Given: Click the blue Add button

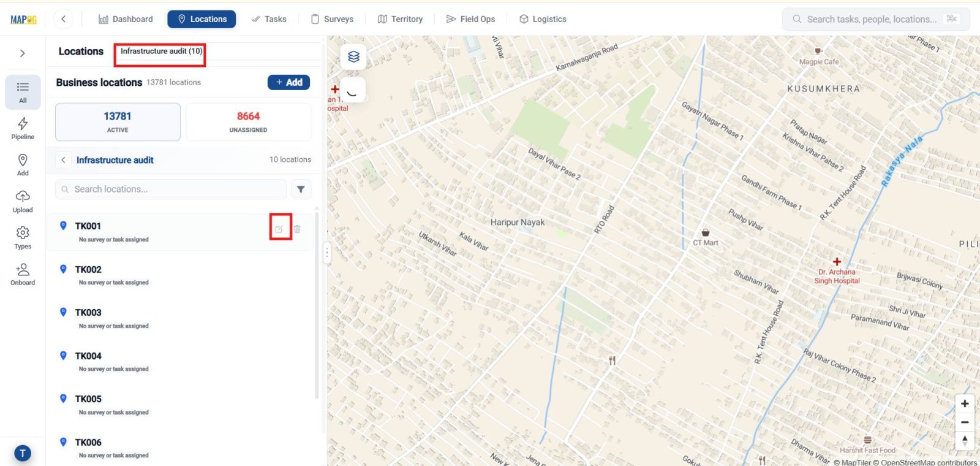Looking at the screenshot, I should (x=288, y=82).
